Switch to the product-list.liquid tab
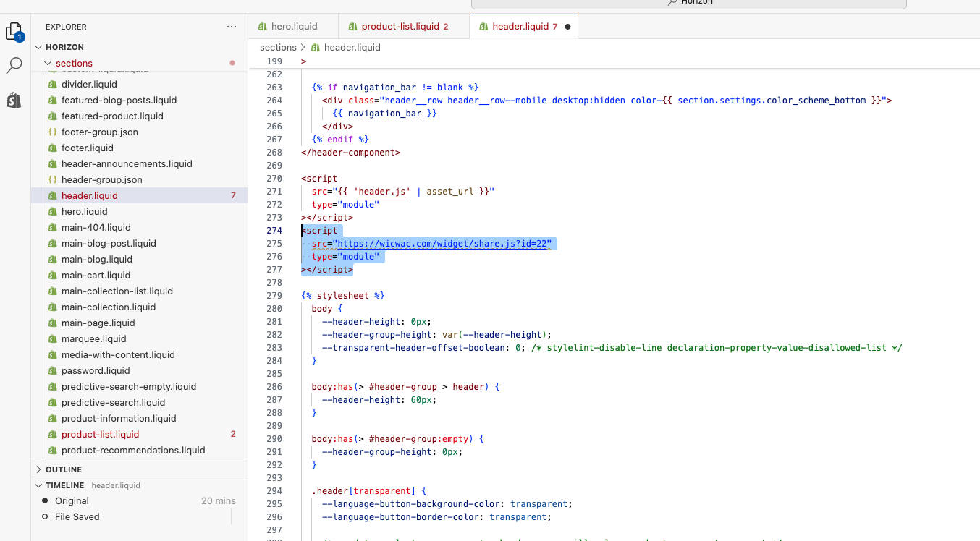 click(400, 27)
